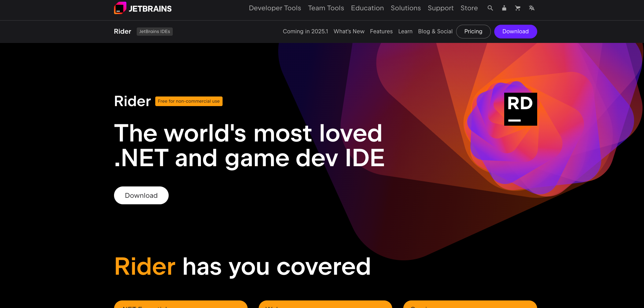Go to Coming in 2025.1 page
Screen dimensions: 644x308
[x=305, y=31]
